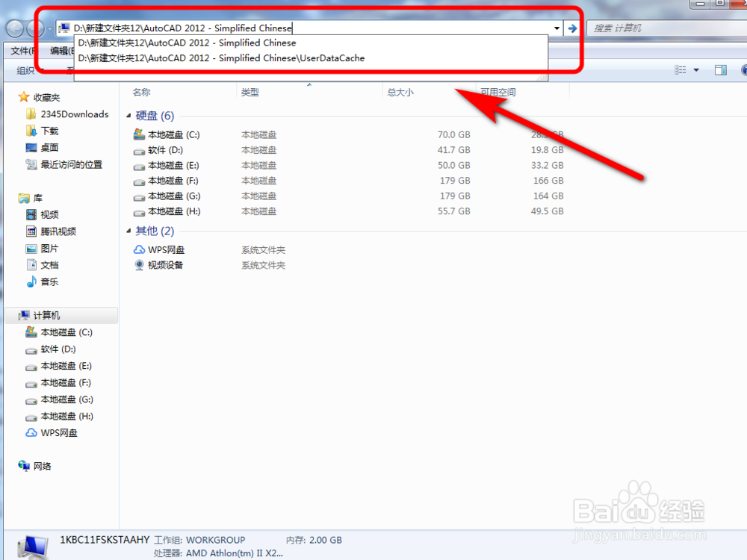The height and width of the screenshot is (560, 747).
Task: Click the 41.7 GB size of drive D
Action: 453,150
